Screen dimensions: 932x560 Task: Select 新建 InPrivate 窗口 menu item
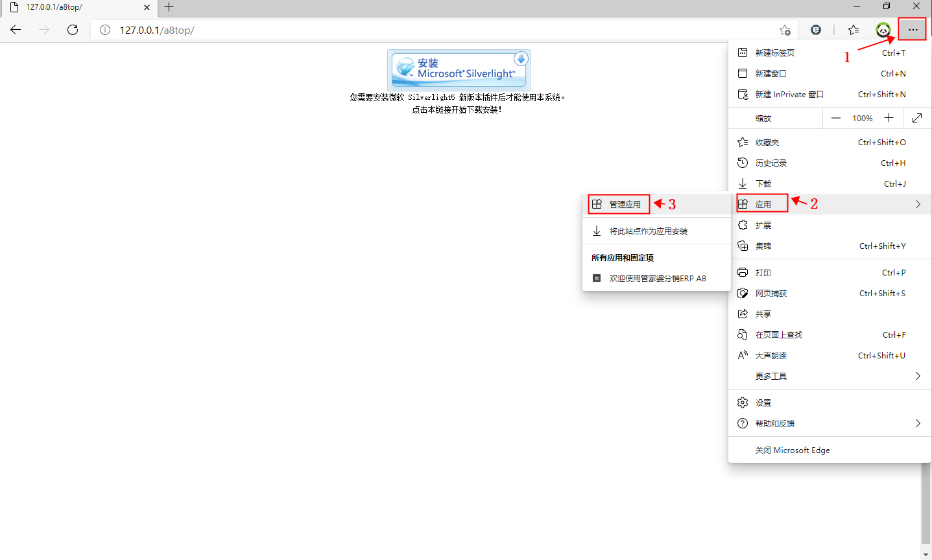[830, 94]
